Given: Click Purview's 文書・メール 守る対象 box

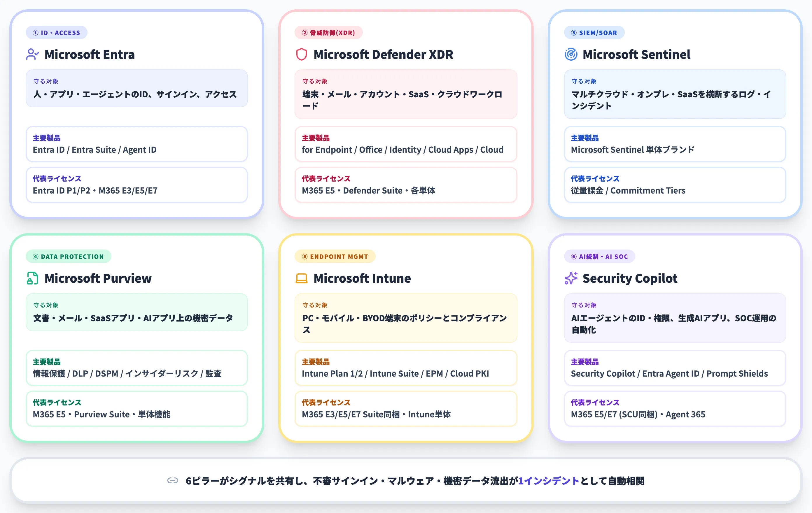Looking at the screenshot, I should coord(136,312).
